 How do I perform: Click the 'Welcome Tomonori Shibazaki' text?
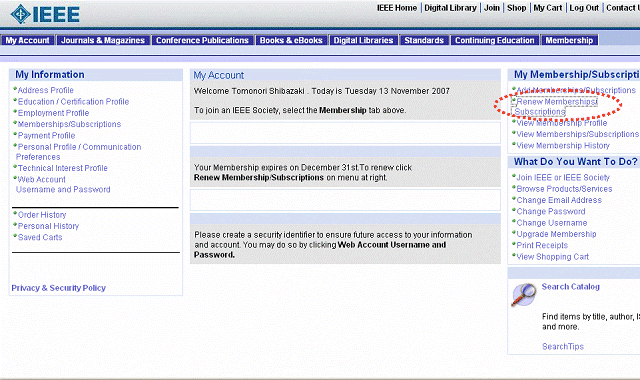(x=249, y=91)
